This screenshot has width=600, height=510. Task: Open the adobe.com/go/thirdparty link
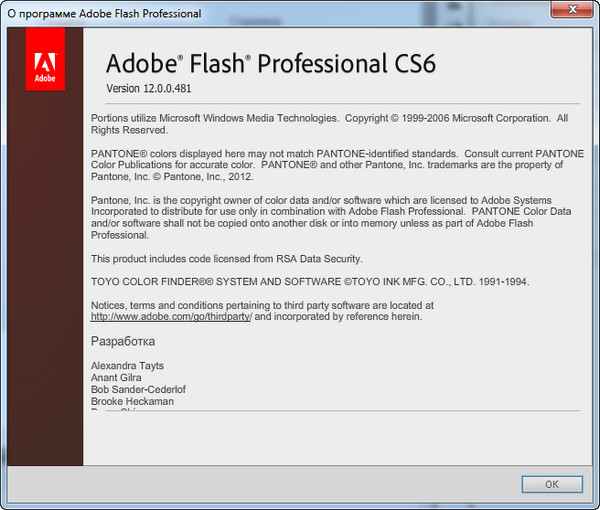click(170, 316)
